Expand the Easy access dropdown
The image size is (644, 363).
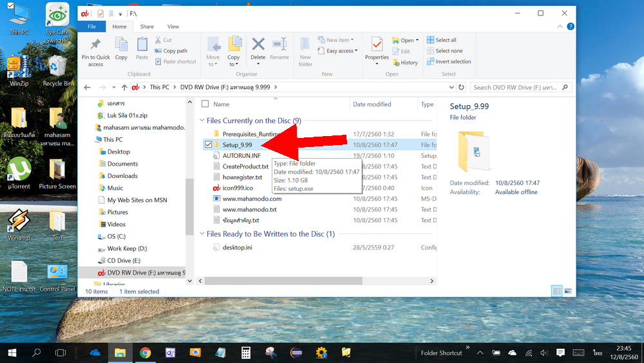(355, 50)
